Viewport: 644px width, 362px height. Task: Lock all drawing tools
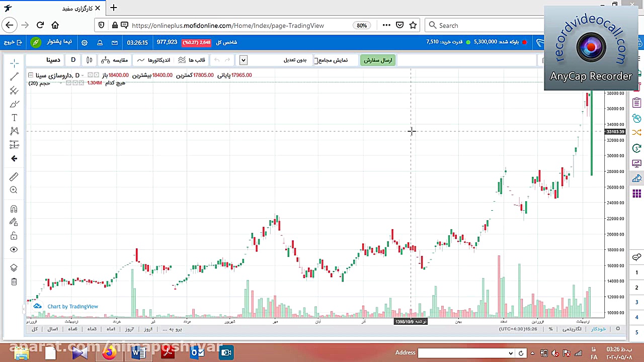[x=14, y=236]
